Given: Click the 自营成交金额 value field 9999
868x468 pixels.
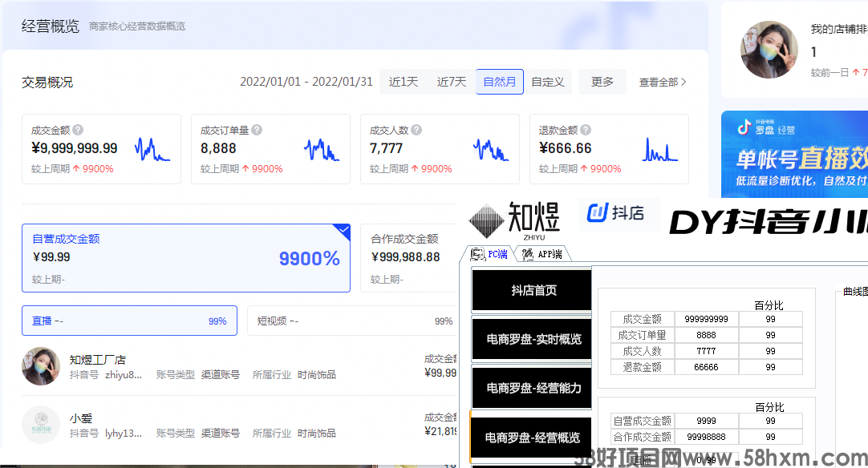Looking at the screenshot, I should [x=707, y=421].
